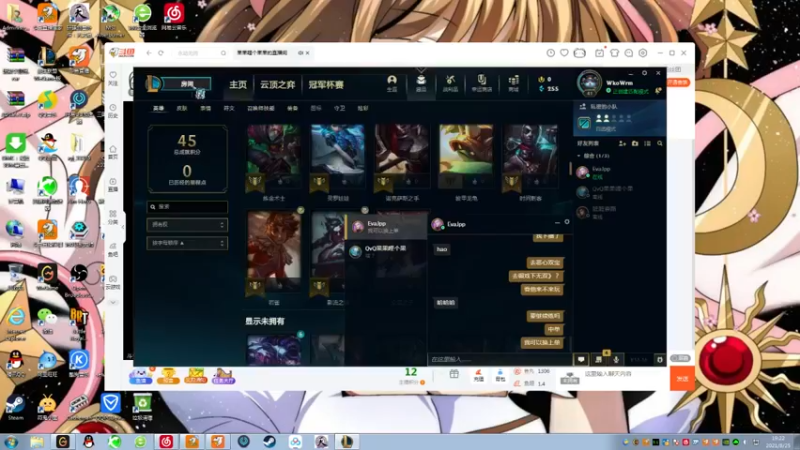This screenshot has height=450, width=800.
Task: Open League of Legends from taskbar
Action: 347,441
